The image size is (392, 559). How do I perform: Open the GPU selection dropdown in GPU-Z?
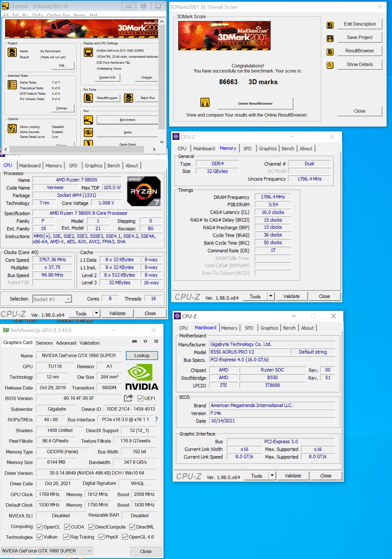47,551
